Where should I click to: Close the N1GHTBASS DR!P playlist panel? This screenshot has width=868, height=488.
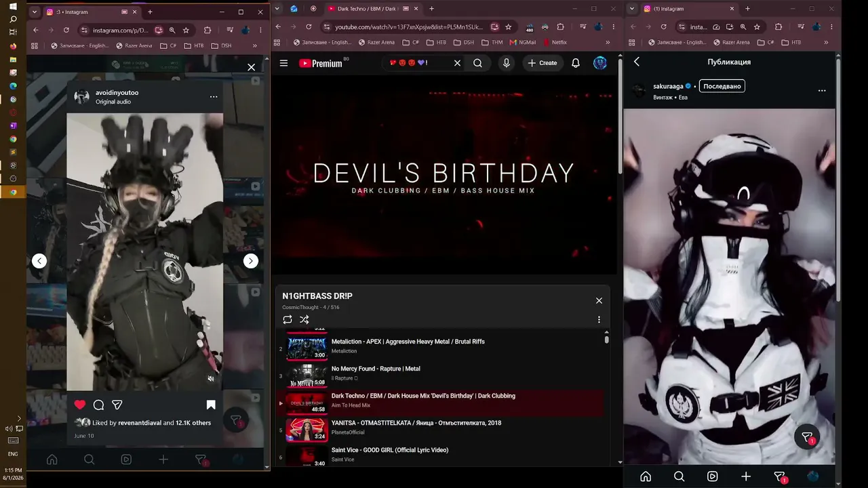(x=599, y=300)
